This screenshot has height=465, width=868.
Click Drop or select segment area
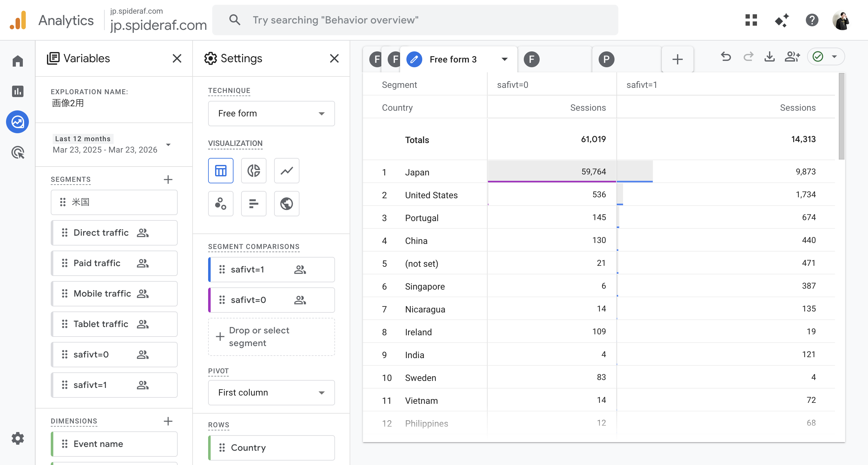click(271, 337)
